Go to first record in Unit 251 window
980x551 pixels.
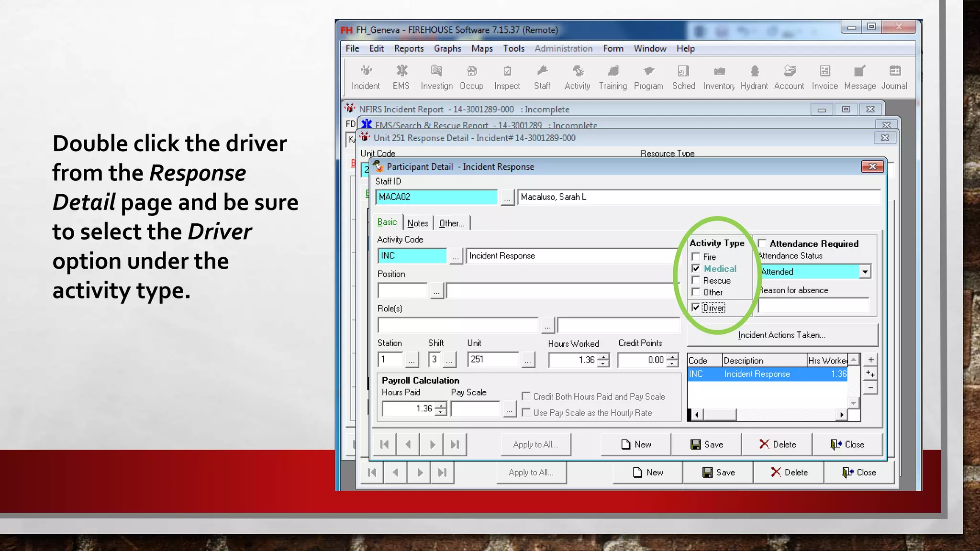[x=372, y=473]
